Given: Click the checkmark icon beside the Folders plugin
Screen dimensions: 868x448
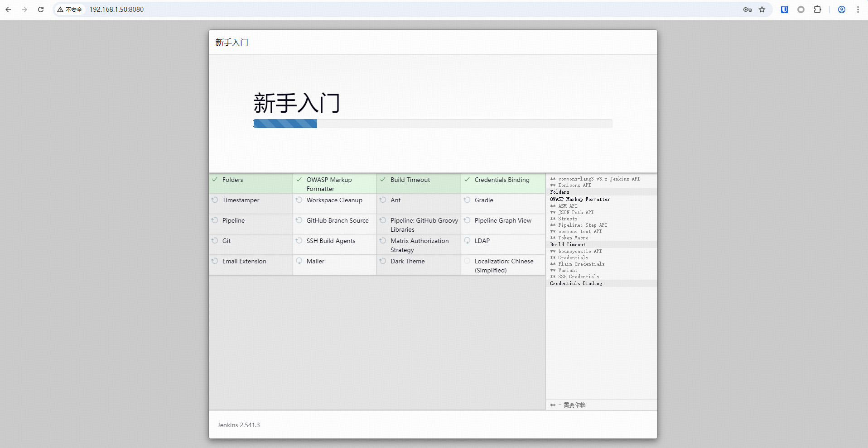Looking at the screenshot, I should pos(215,180).
